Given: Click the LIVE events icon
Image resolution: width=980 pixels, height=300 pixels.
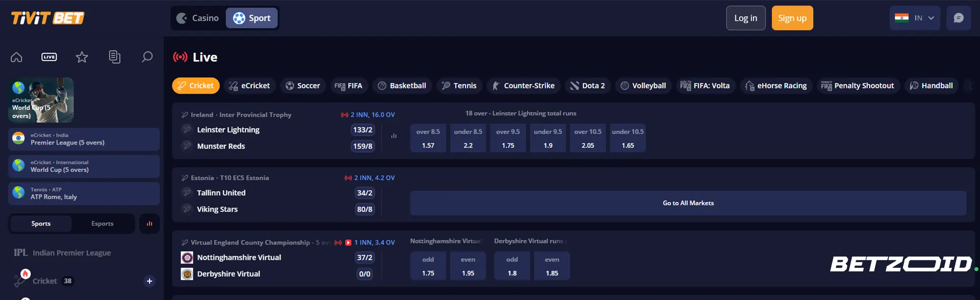Looking at the screenshot, I should (49, 57).
